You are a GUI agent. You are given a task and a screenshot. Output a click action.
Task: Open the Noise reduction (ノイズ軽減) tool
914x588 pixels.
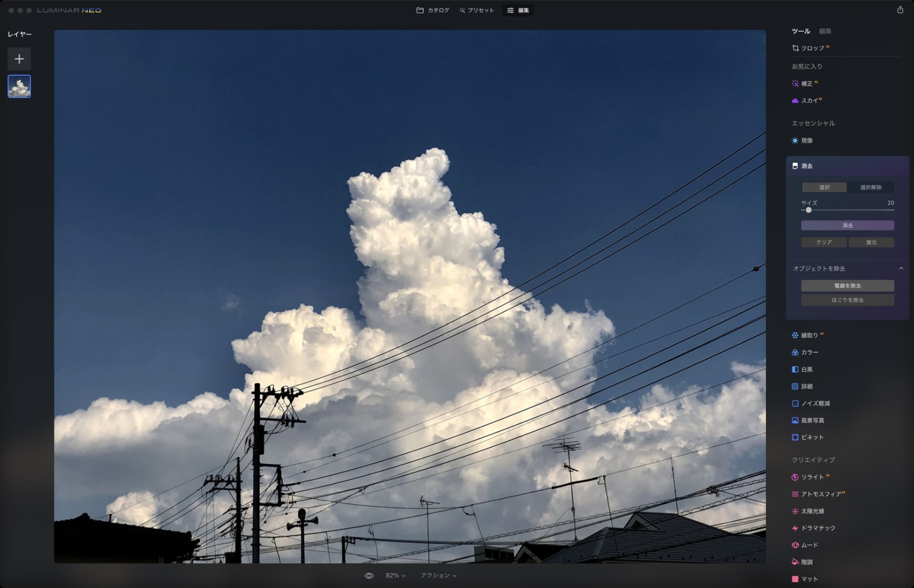click(815, 403)
